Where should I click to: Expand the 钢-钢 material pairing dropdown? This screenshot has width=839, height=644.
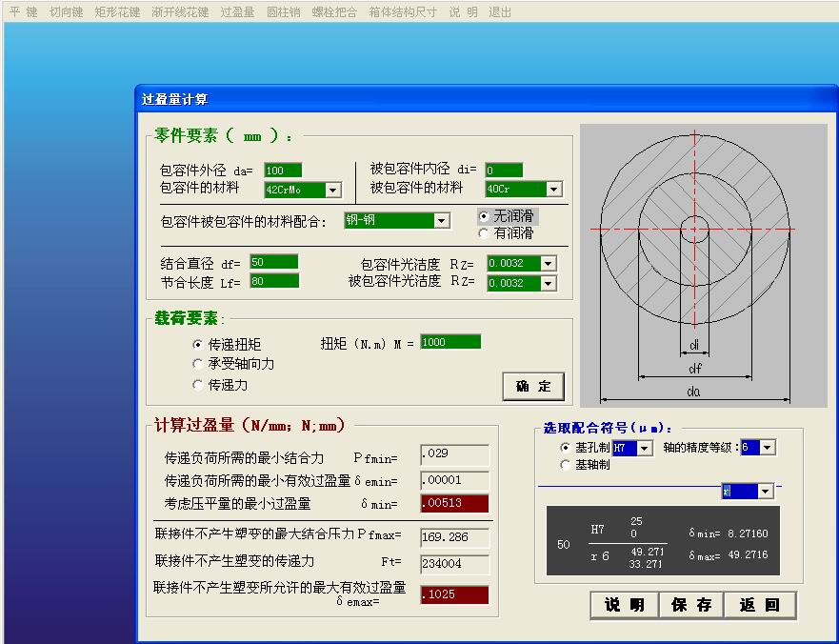click(442, 221)
